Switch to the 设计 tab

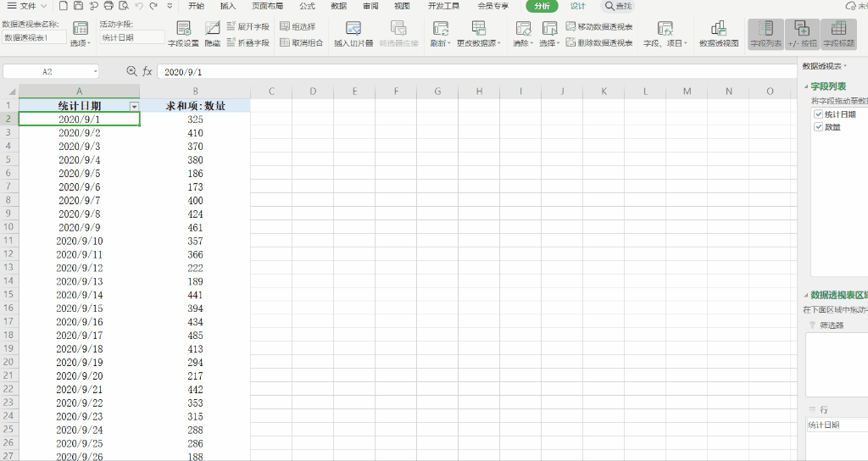[578, 6]
